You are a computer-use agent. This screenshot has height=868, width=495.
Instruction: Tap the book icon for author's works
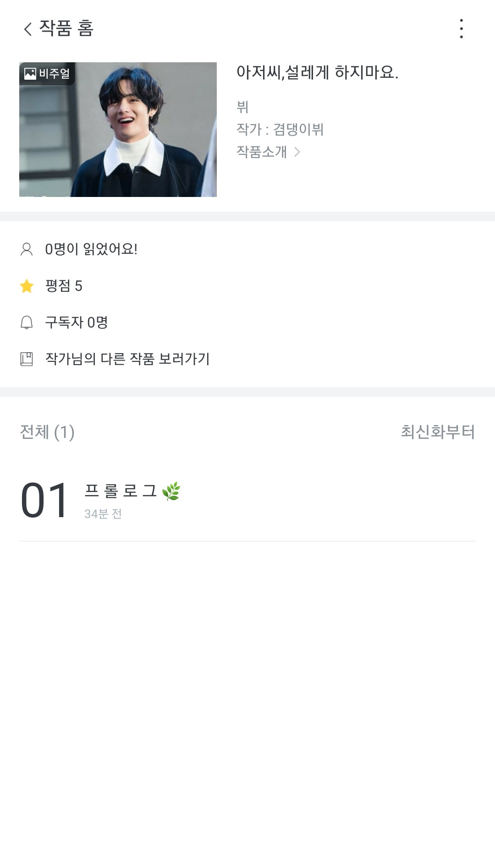[x=27, y=359]
